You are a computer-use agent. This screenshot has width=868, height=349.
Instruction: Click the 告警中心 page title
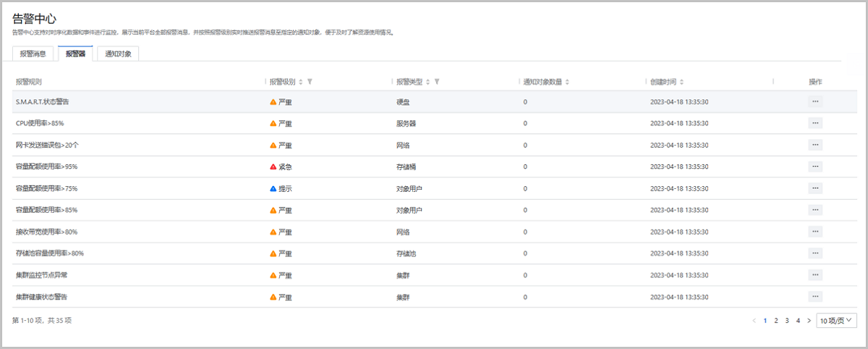point(34,19)
